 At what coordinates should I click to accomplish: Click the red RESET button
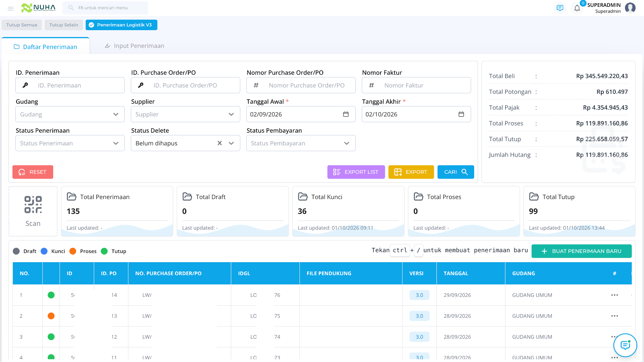[33, 172]
